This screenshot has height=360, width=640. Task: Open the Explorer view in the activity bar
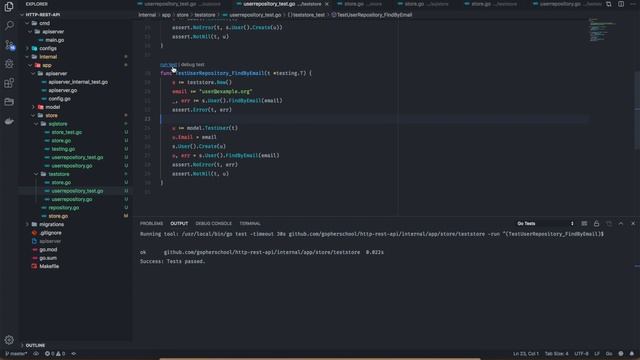(x=9, y=6)
